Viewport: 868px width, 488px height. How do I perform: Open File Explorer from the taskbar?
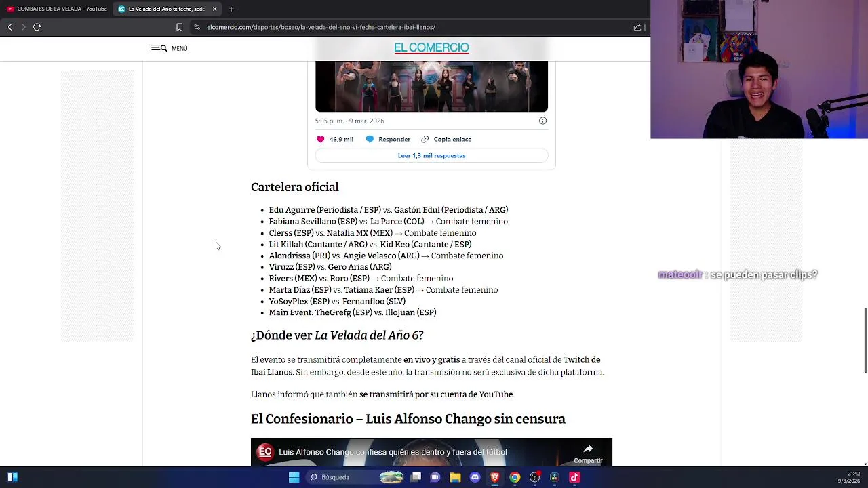pos(455,477)
